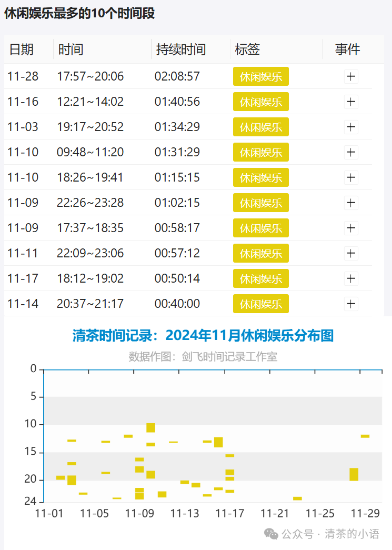Click the 休闲娱乐 tag in the 00:58:17 row
This screenshot has width=392, height=550.
(x=261, y=228)
